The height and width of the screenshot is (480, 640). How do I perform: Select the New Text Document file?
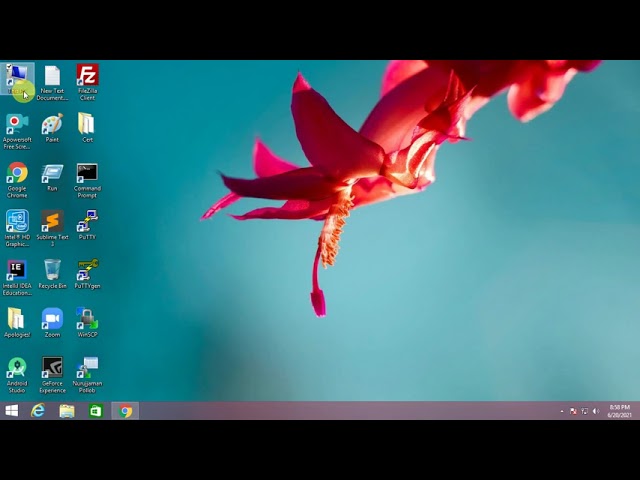point(52,82)
